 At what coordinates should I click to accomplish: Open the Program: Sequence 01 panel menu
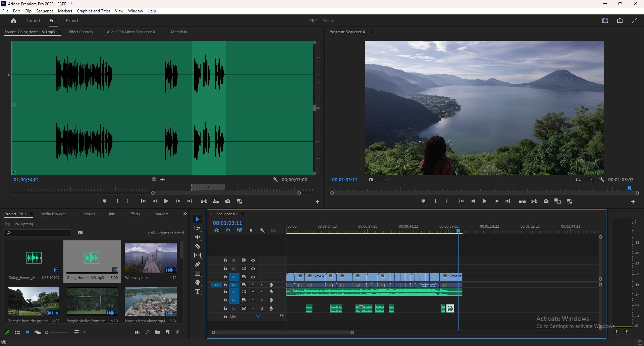pyautogui.click(x=372, y=32)
